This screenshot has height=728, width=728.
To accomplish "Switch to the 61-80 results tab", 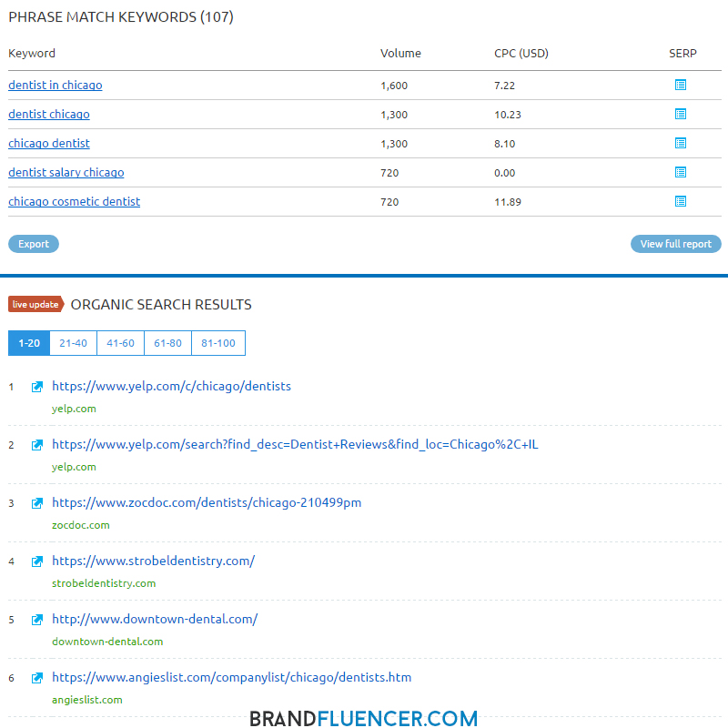I will [167, 343].
